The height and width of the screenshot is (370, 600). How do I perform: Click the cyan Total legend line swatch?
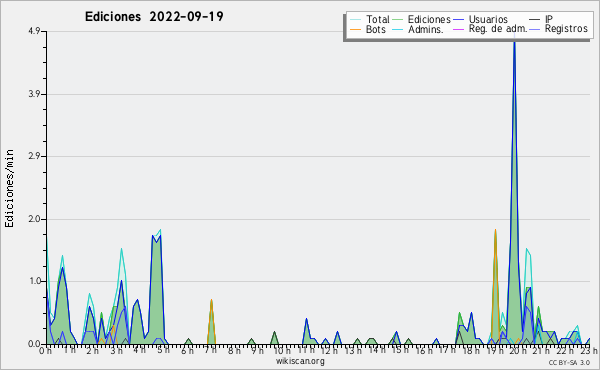pos(355,20)
